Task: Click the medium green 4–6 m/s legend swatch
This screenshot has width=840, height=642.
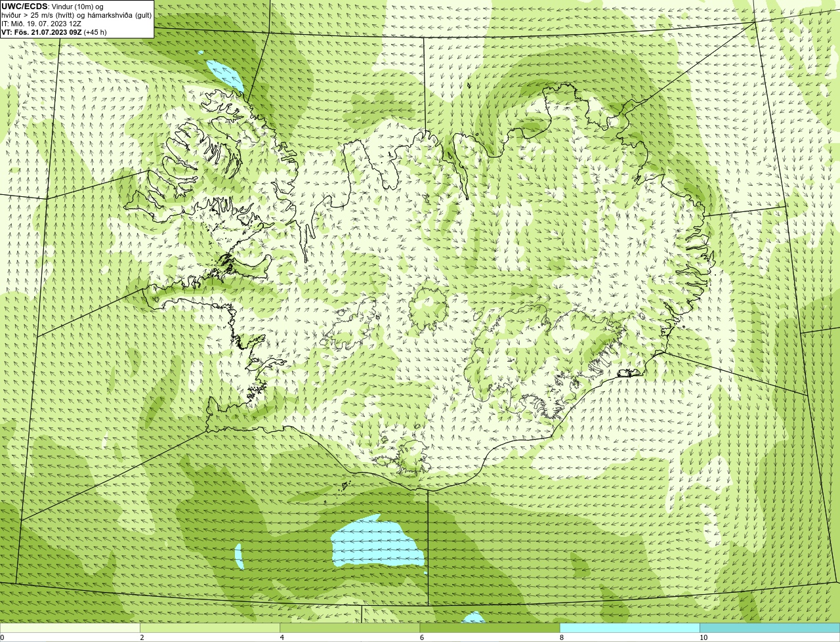Action: pyautogui.click(x=350, y=628)
